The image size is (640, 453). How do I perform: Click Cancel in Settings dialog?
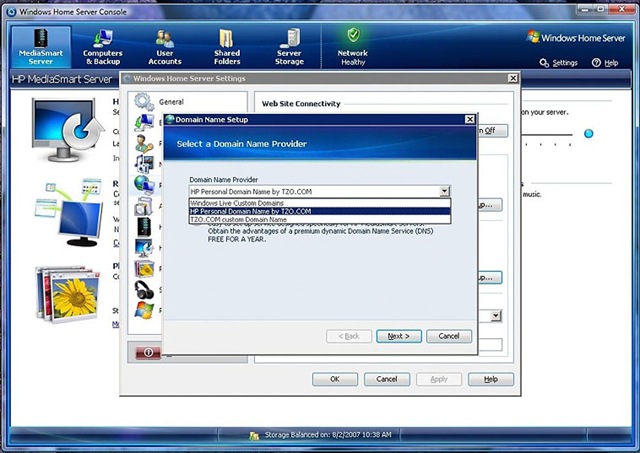click(x=387, y=379)
